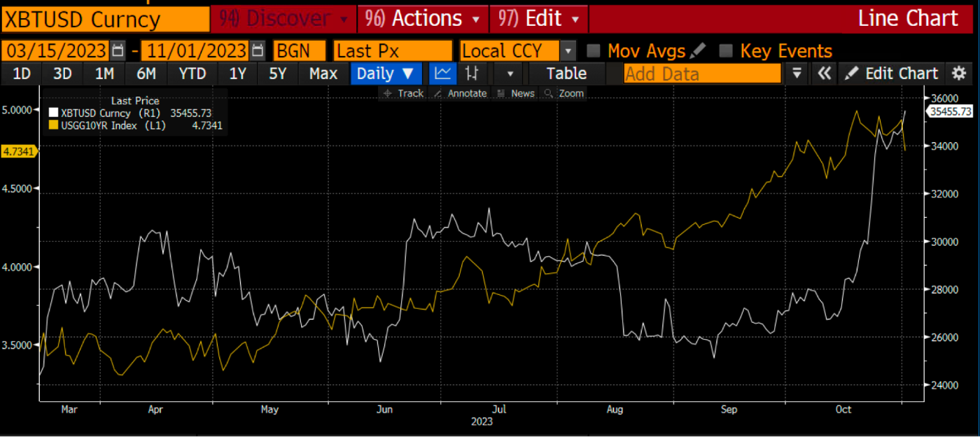The image size is (980, 437).
Task: Switch to Table view
Action: 566,74
